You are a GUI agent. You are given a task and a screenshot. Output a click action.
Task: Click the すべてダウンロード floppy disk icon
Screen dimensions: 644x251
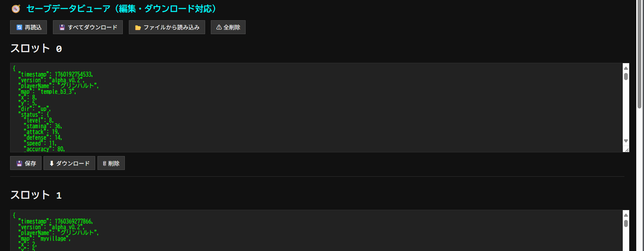(62, 27)
